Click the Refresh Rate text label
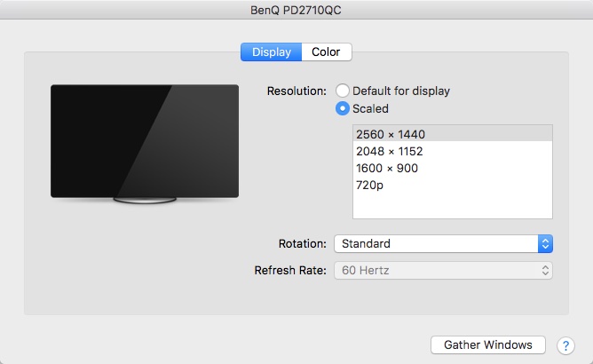593x364 pixels. click(290, 271)
